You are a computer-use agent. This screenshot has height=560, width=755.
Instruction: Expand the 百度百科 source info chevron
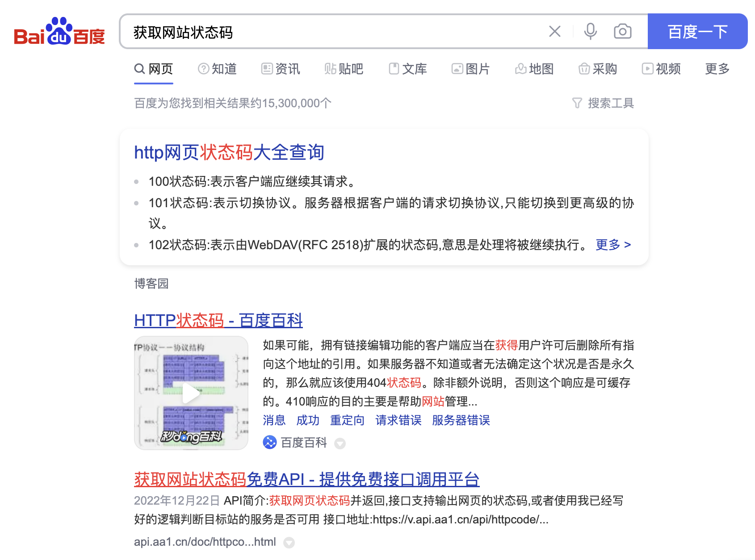(x=340, y=443)
